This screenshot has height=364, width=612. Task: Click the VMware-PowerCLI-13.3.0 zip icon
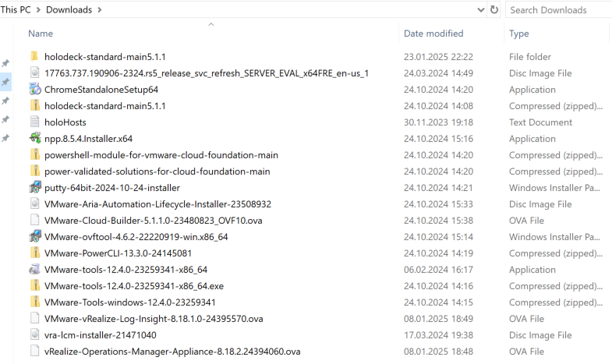coord(35,253)
